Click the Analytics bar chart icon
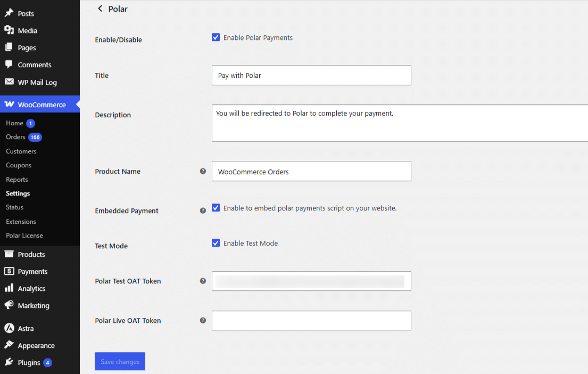 pyautogui.click(x=9, y=288)
